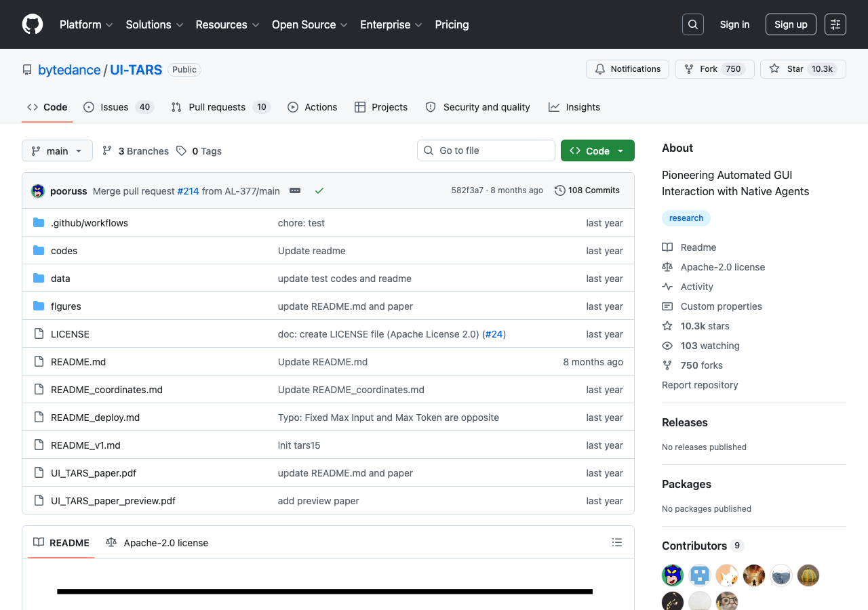This screenshot has height=610, width=868.
Task: Click the fork icon beside 750 forks
Action: (667, 365)
